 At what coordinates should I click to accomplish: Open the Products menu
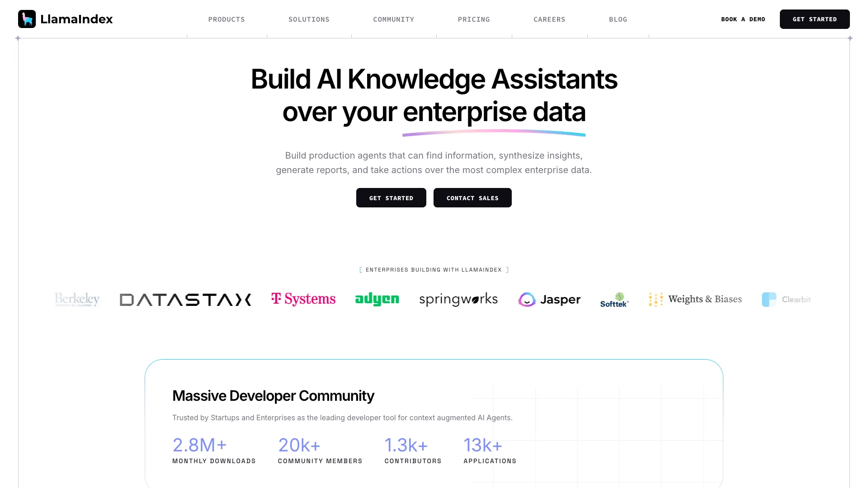click(x=226, y=19)
